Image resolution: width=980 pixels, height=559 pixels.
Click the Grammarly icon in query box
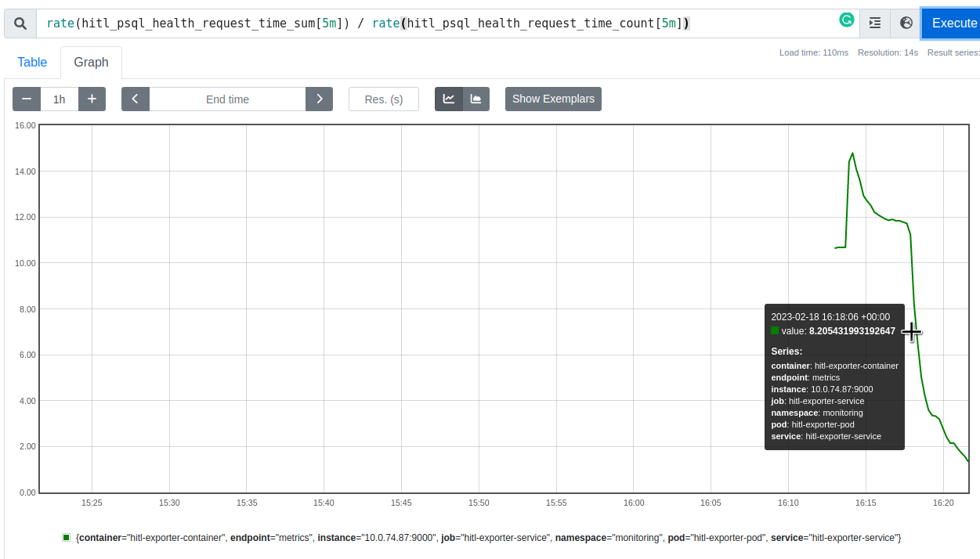(846, 20)
